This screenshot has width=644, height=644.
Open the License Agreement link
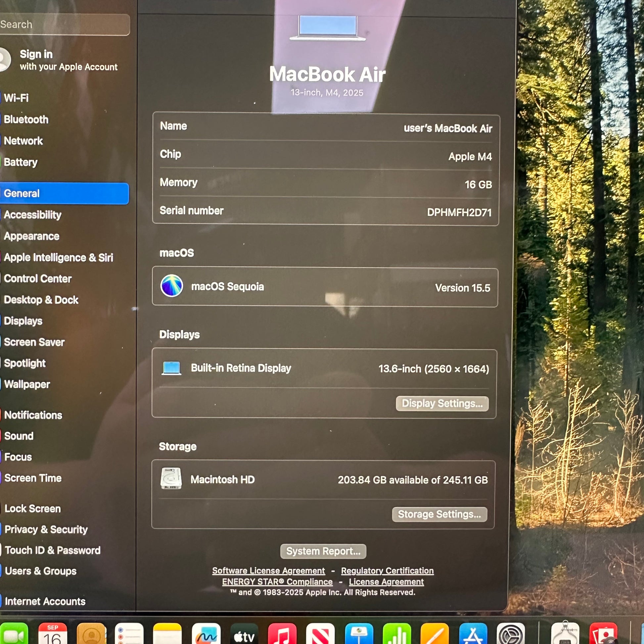tap(386, 582)
